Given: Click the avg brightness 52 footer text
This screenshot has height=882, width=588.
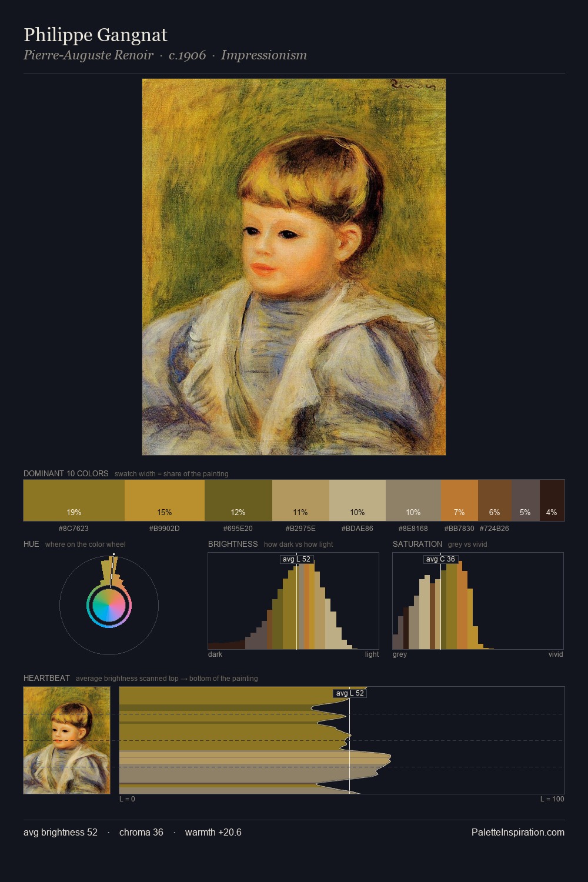Looking at the screenshot, I should click(x=61, y=832).
